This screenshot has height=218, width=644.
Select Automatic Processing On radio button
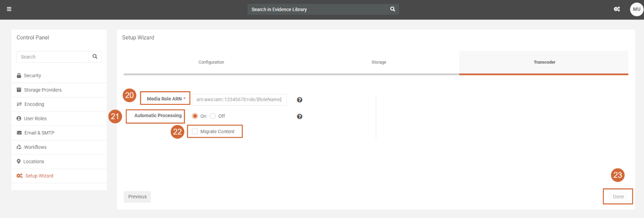click(195, 116)
